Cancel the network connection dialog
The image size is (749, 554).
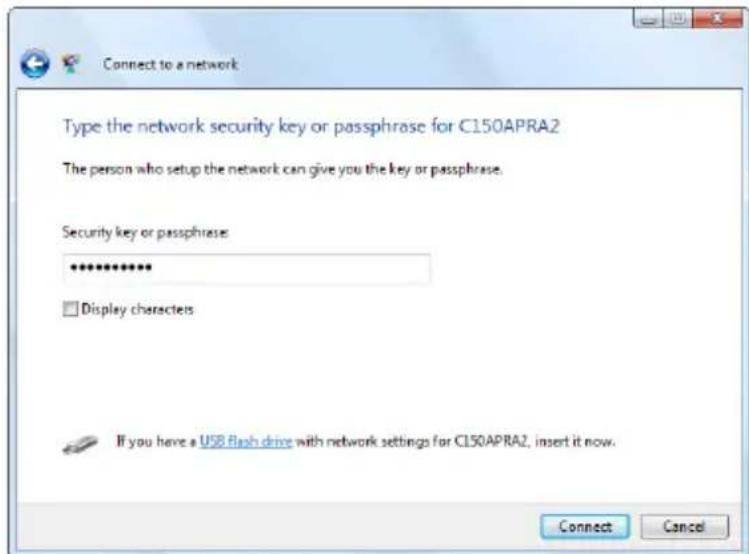pos(685,526)
